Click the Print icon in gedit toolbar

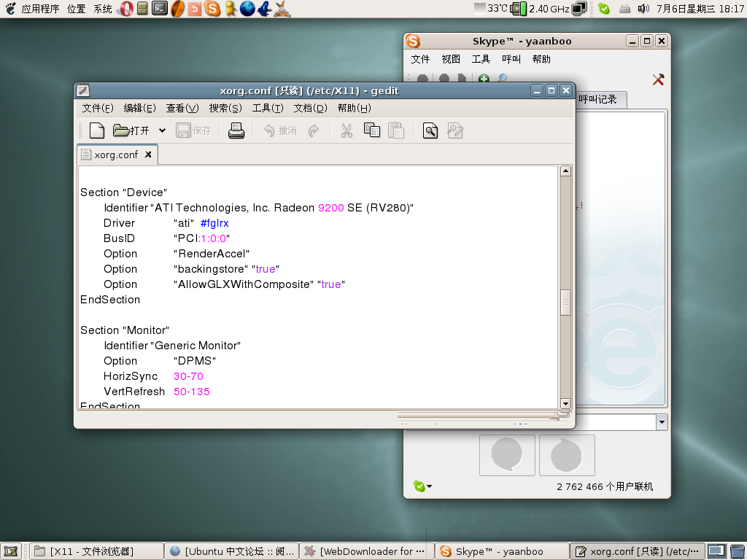236,131
